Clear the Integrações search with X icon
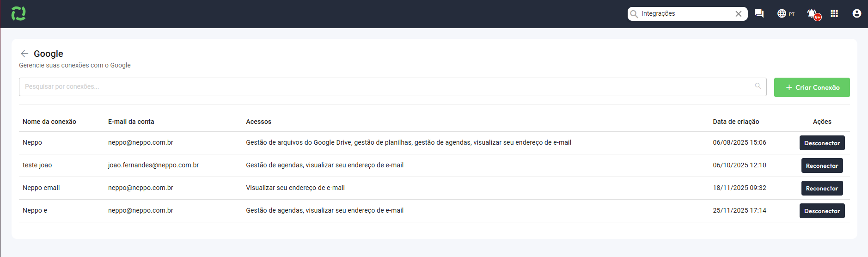Image resolution: width=868 pixels, height=257 pixels. [x=739, y=14]
